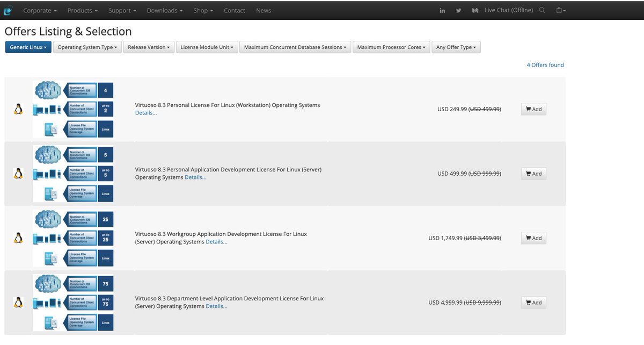Expand the Generic Linux filter dropdown
This screenshot has width=644, height=345.
28,47
